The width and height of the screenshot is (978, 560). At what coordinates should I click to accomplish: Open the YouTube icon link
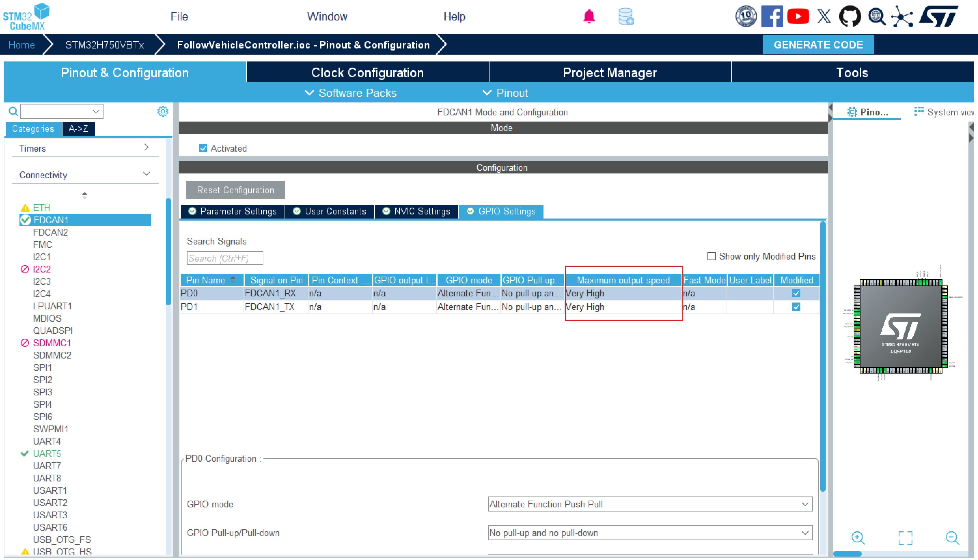[x=798, y=16]
